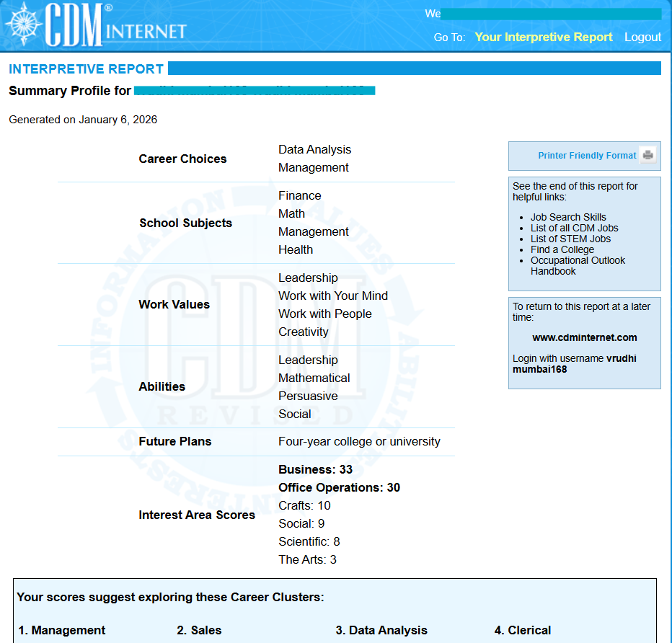This screenshot has width=672, height=643.
Task: Open the Printer Friendly Format link
Action: (x=587, y=156)
